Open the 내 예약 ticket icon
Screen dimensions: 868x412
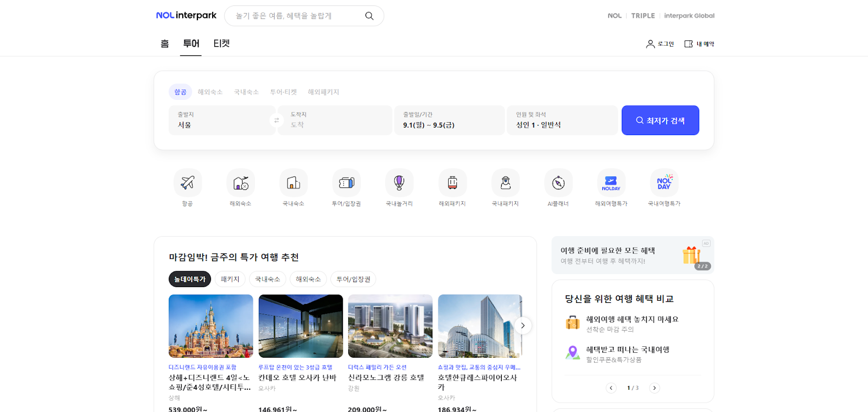688,44
